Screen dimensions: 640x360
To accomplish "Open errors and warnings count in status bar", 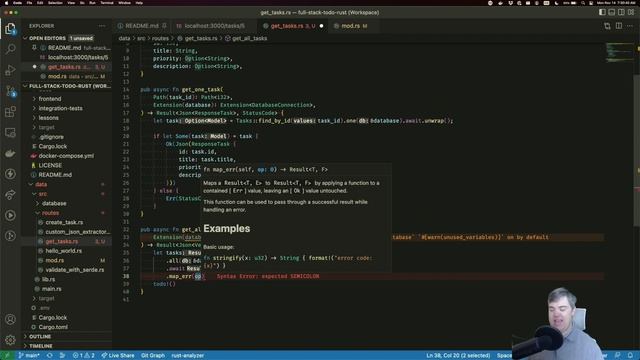I will [x=83, y=356].
